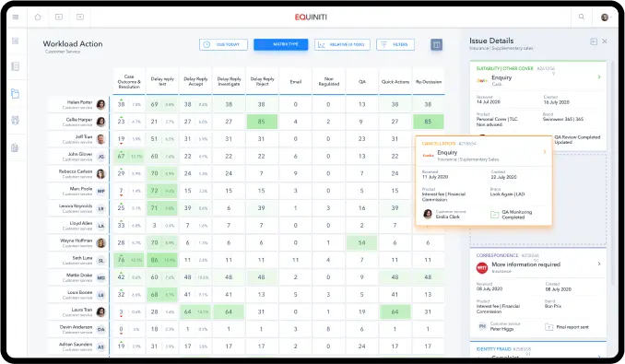This screenshot has width=625, height=364.
Task: Expand the Cancellation Enquiry card chevron
Action: 545,152
